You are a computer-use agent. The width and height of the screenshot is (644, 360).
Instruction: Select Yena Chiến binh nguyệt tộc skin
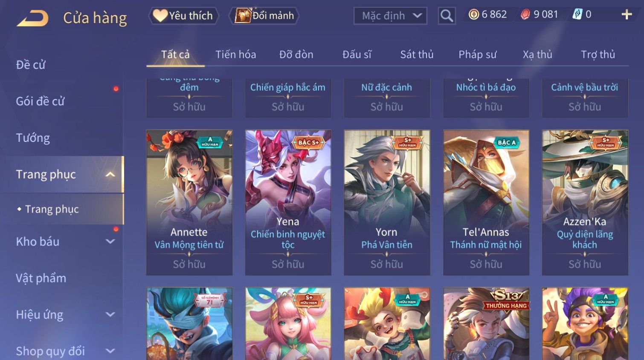point(288,202)
